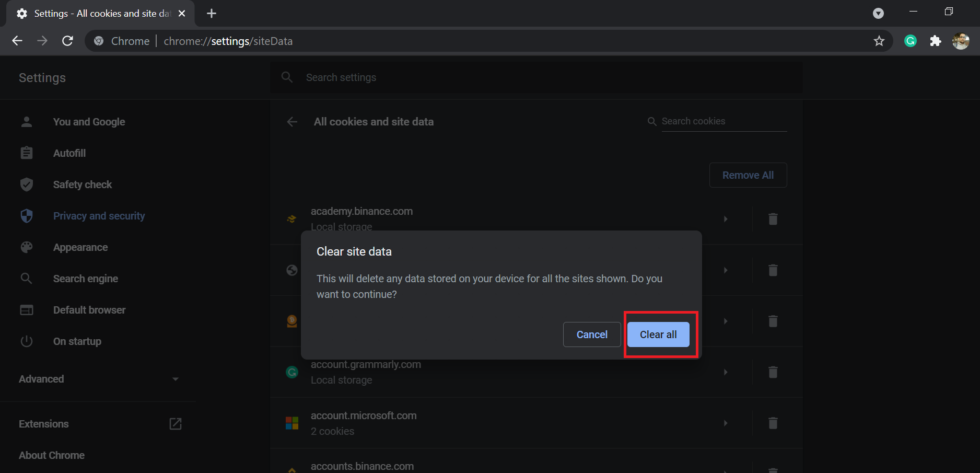Click Remove All above the cookie list
Image resolution: width=980 pixels, height=473 pixels.
click(748, 175)
